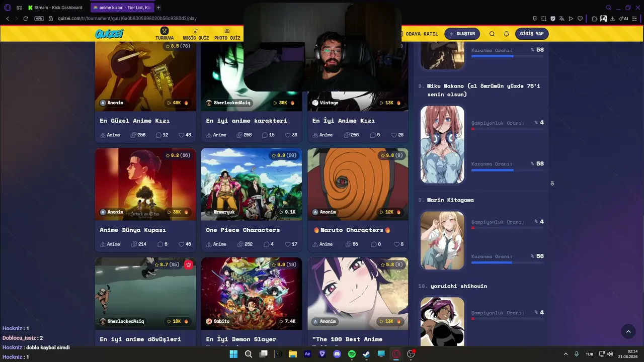The width and height of the screenshot is (644, 362).
Task: Open the Turnuva trophy icon
Action: [165, 31]
